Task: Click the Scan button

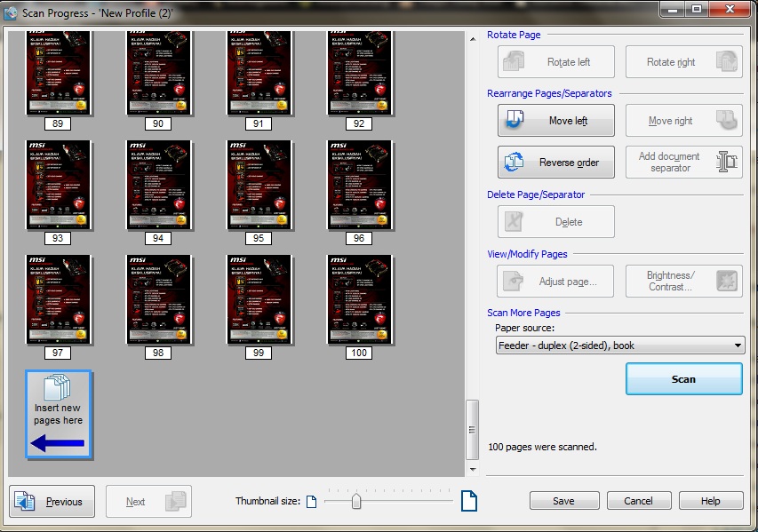Action: click(683, 379)
